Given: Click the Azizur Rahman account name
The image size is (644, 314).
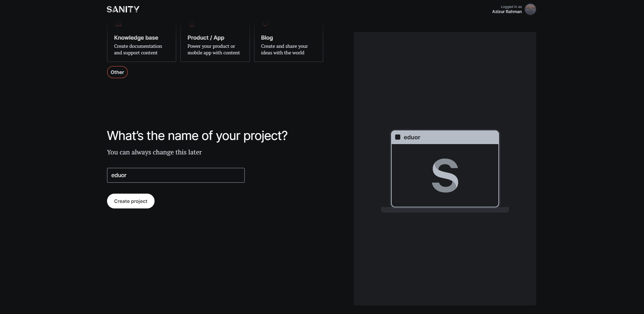Looking at the screenshot, I should (x=507, y=12).
